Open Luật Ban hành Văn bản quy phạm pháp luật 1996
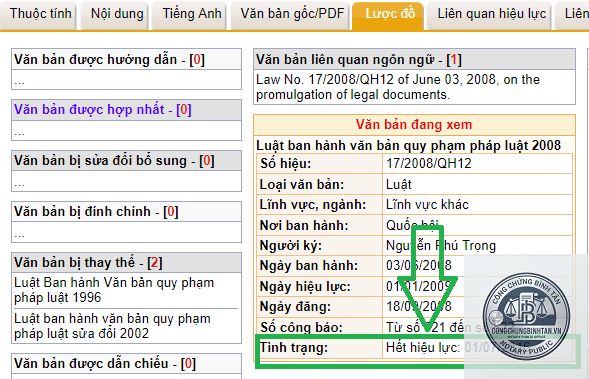This screenshot has width=589, height=379. tap(114, 290)
